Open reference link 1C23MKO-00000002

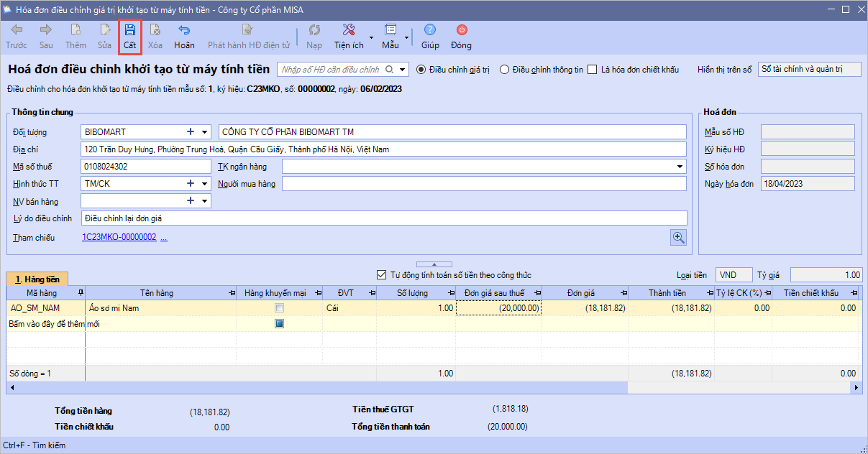(119, 238)
